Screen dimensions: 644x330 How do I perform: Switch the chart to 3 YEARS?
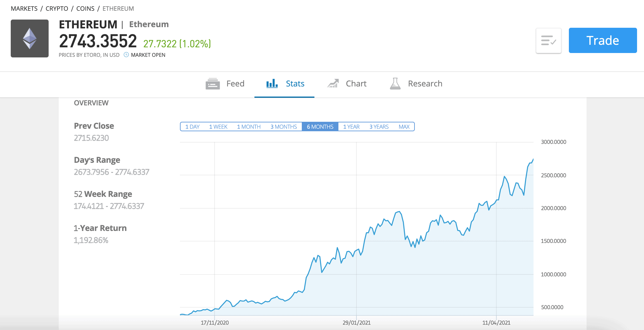click(379, 127)
